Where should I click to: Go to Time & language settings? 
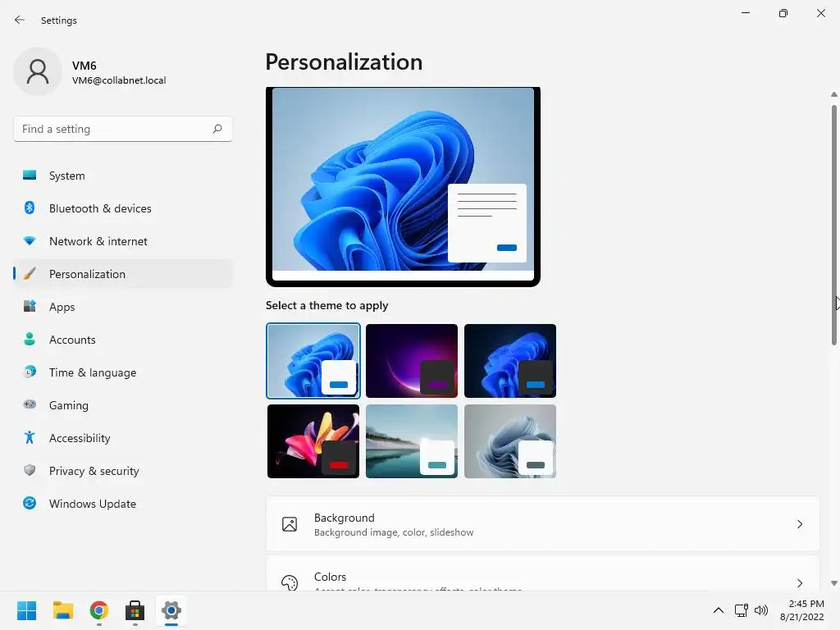pyautogui.click(x=123, y=372)
